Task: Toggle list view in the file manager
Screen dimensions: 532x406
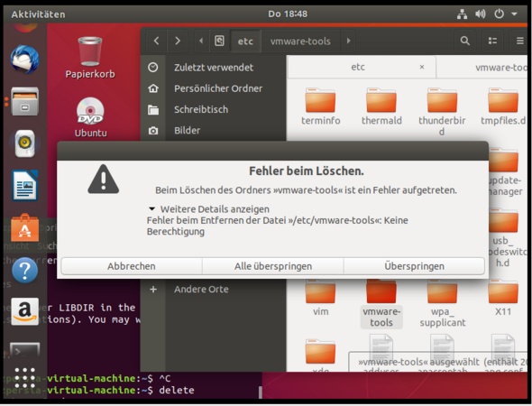Action: point(492,42)
